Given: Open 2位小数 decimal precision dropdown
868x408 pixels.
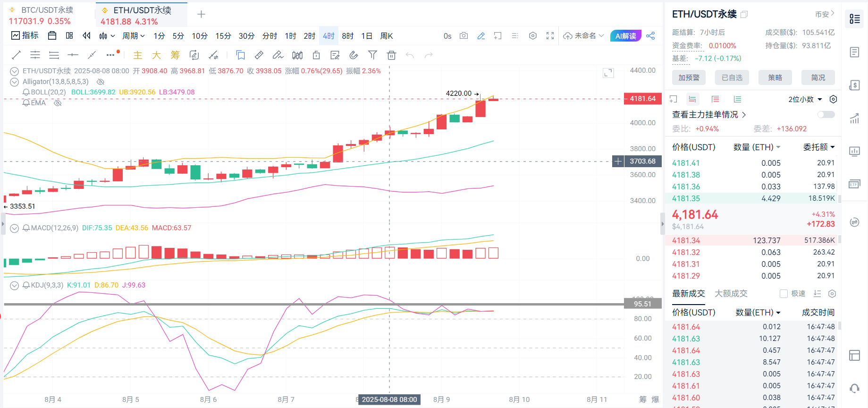Looking at the screenshot, I should point(805,99).
